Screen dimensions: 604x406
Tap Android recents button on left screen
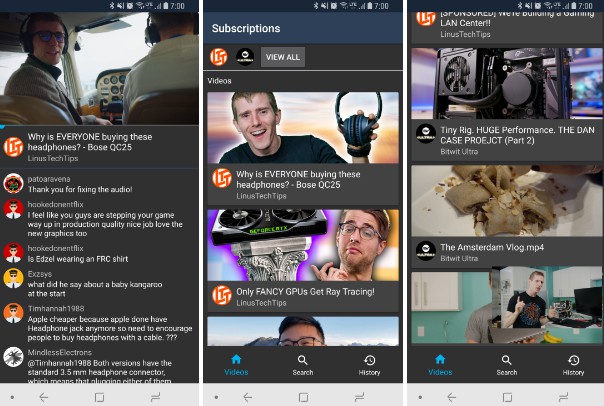point(155,397)
